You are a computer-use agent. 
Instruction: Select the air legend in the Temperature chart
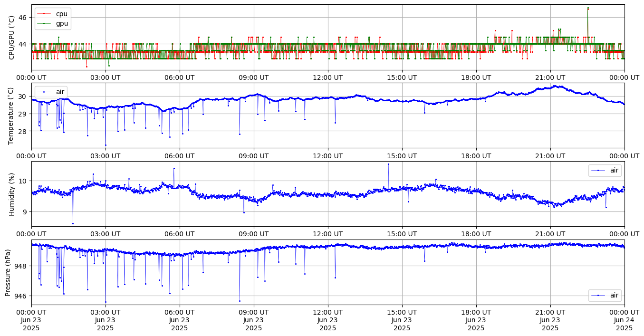tap(51, 92)
